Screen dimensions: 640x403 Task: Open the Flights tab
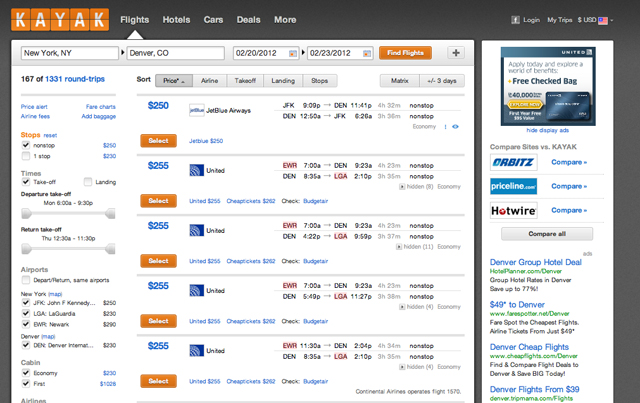(135, 20)
